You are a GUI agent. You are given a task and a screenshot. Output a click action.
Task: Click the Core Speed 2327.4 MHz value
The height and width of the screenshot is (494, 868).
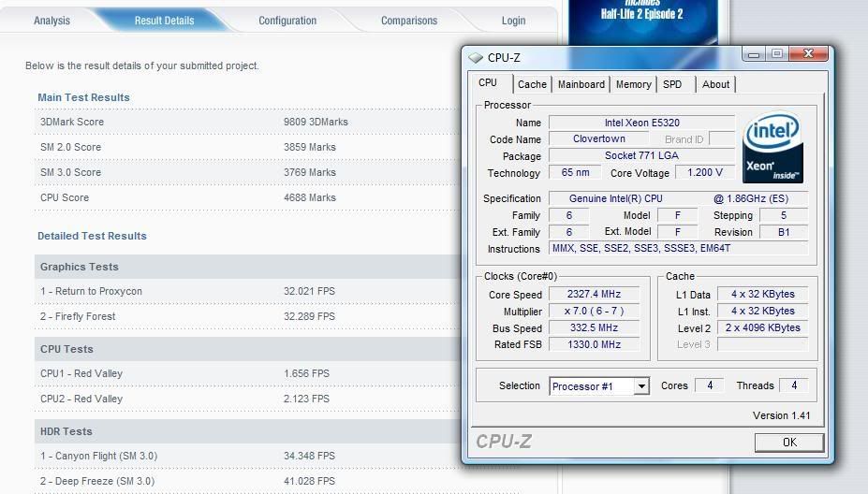click(x=594, y=295)
